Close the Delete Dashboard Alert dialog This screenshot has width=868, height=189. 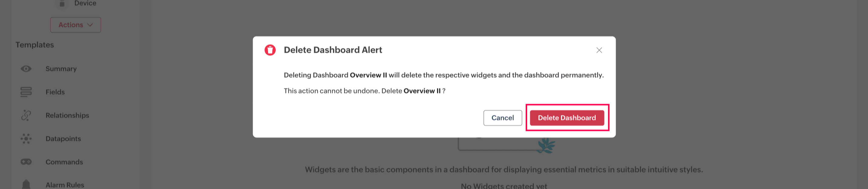(x=599, y=50)
